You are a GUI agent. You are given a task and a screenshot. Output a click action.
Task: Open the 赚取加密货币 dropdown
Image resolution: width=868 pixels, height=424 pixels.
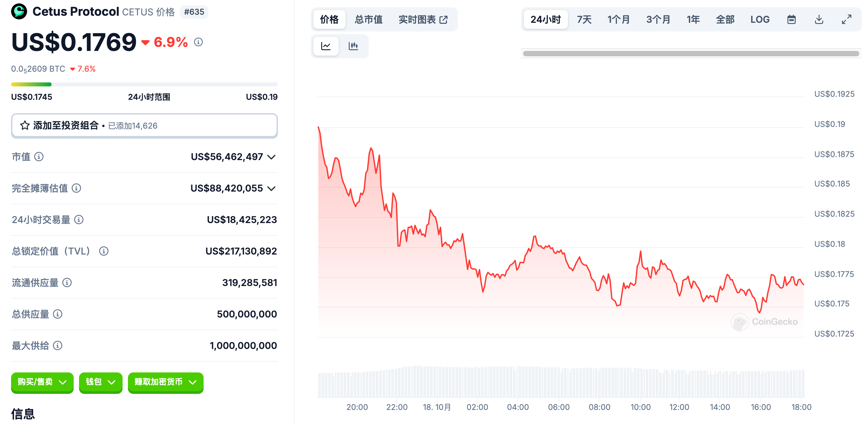coord(165,382)
